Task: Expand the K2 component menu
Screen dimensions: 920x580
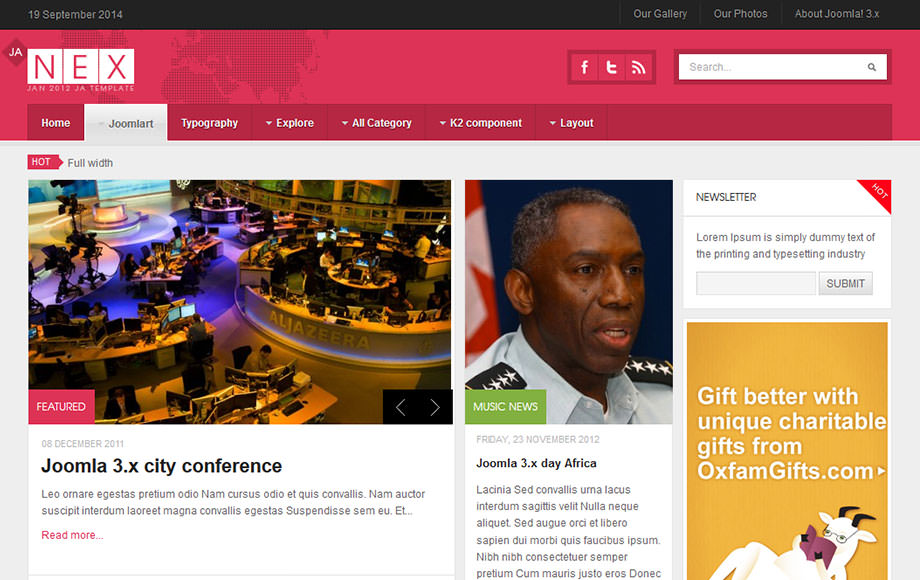Action: [480, 123]
